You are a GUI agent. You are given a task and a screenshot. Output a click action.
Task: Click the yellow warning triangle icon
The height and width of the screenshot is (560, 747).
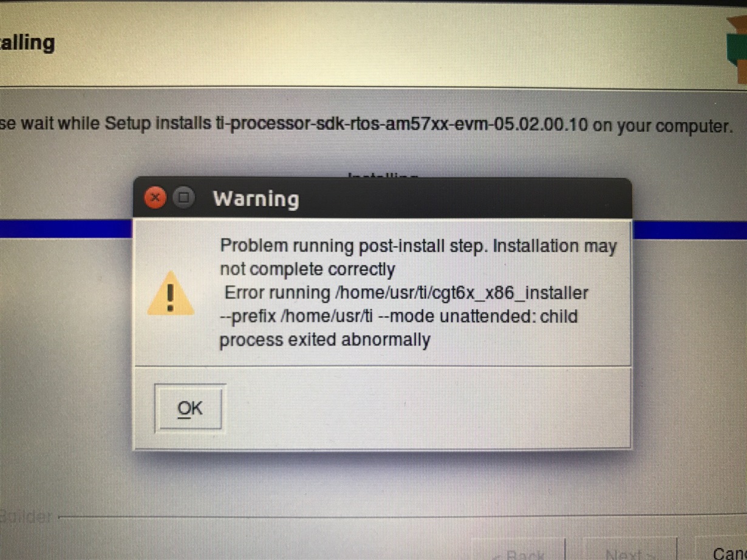pyautogui.click(x=171, y=294)
